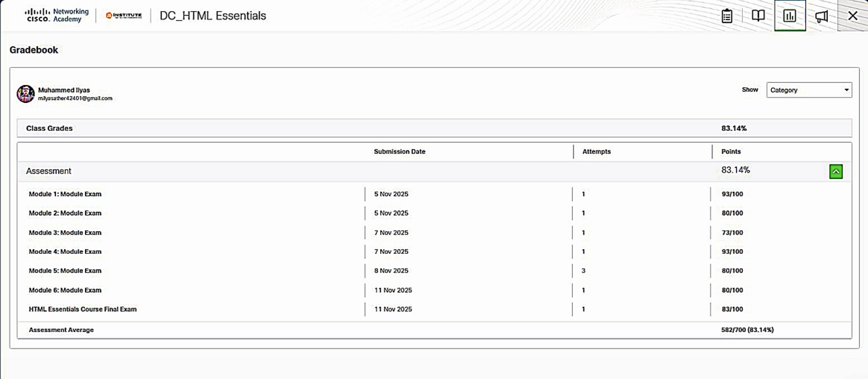Open Module 6: Module Exam

(65, 290)
